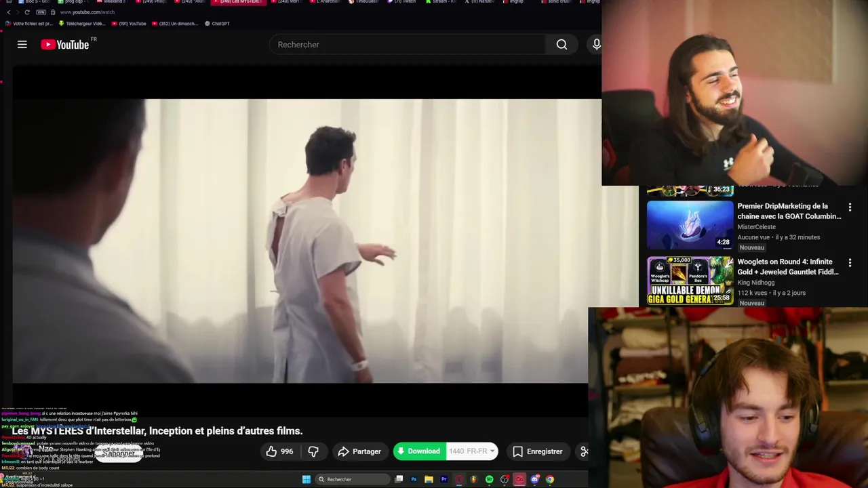Image resolution: width=868 pixels, height=488 pixels.
Task: Go forward with browser forward arrow
Action: (18, 12)
